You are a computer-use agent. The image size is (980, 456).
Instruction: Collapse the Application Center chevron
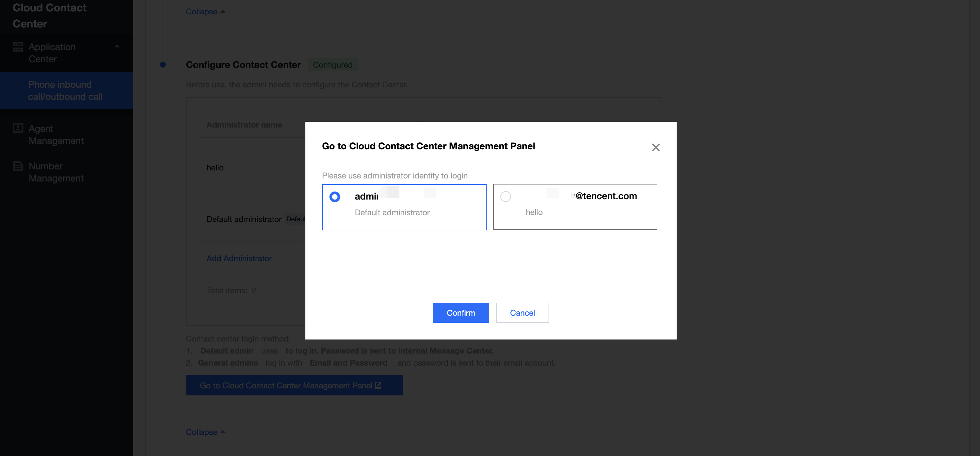pos(117,47)
